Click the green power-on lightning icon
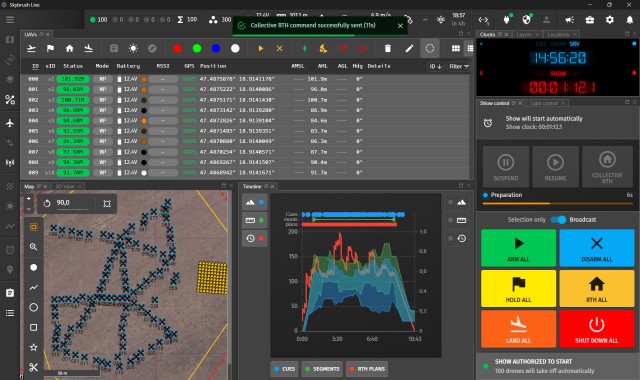The width and height of the screenshot is (640, 380). (x=305, y=49)
